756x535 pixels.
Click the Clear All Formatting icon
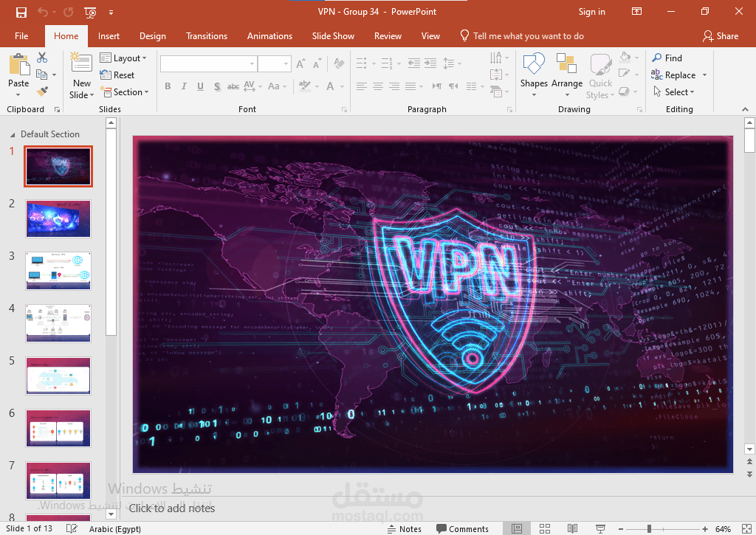point(339,63)
